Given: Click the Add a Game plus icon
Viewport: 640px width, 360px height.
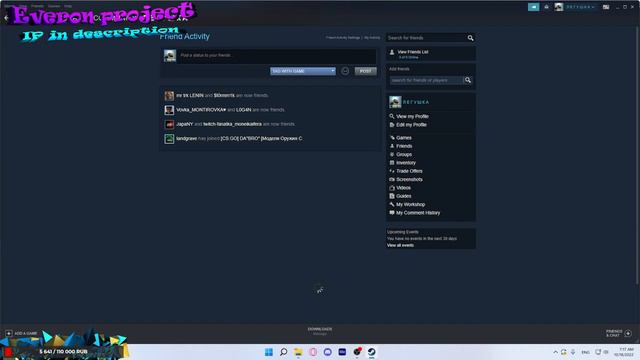Looking at the screenshot, I should [x=9, y=333].
